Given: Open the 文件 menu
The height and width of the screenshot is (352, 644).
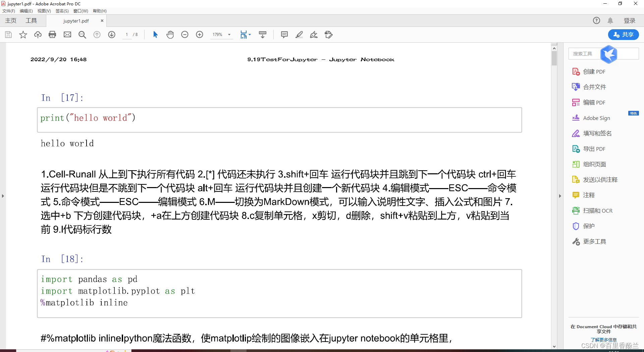Looking at the screenshot, I should pos(9,11).
